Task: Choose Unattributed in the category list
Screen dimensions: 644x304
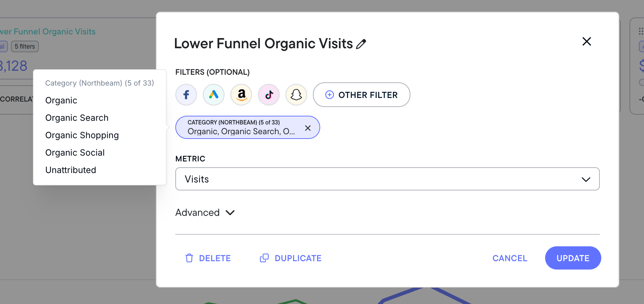Action: coord(71,170)
